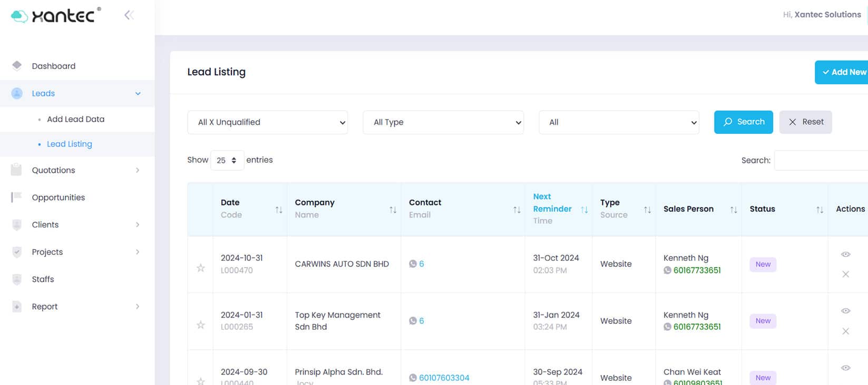Delete Top Key Management lead X icon
This screenshot has width=868, height=385.
tap(845, 331)
